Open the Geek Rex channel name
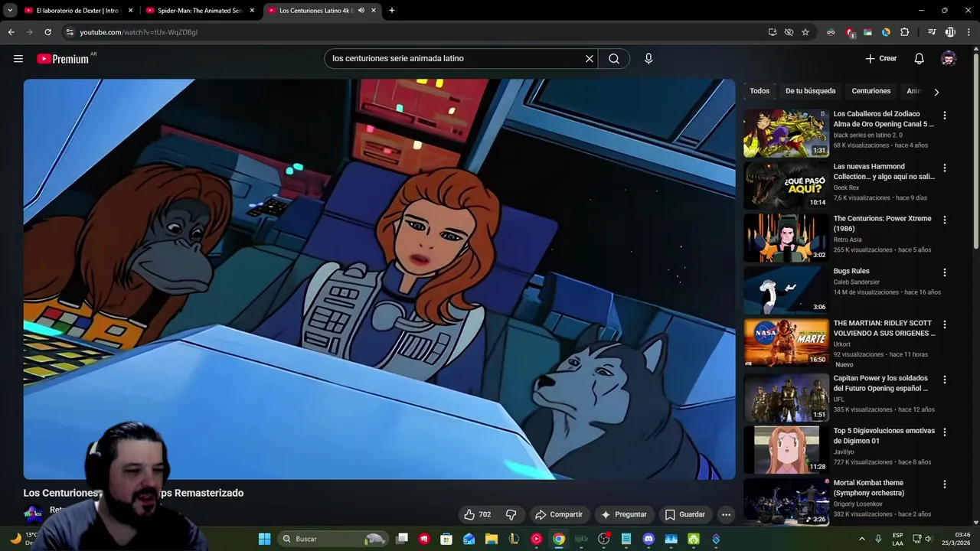 click(846, 187)
